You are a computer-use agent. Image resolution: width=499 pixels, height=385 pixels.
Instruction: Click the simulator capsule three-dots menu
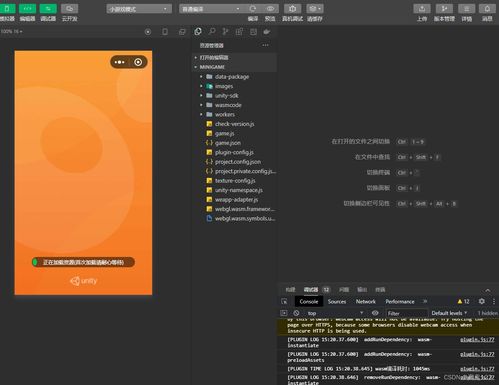119,62
